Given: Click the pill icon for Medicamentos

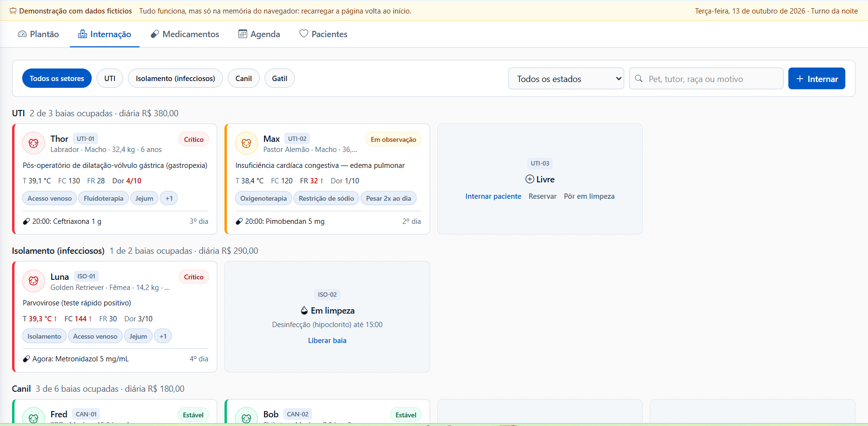Looking at the screenshot, I should pyautogui.click(x=155, y=34).
